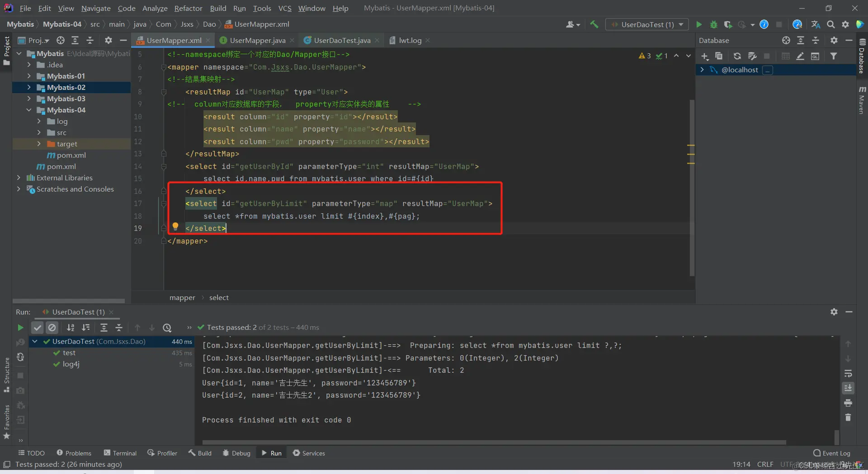Open IDE settings gear in main toolbar
868x474 pixels.
[845, 24]
